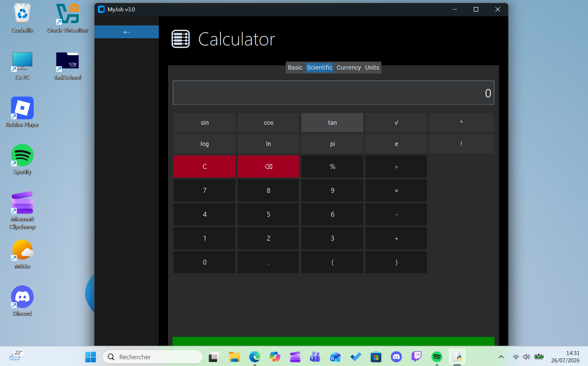Open Recycle Bin (Corbeille) desktop icon
The image size is (588, 366).
22,18
